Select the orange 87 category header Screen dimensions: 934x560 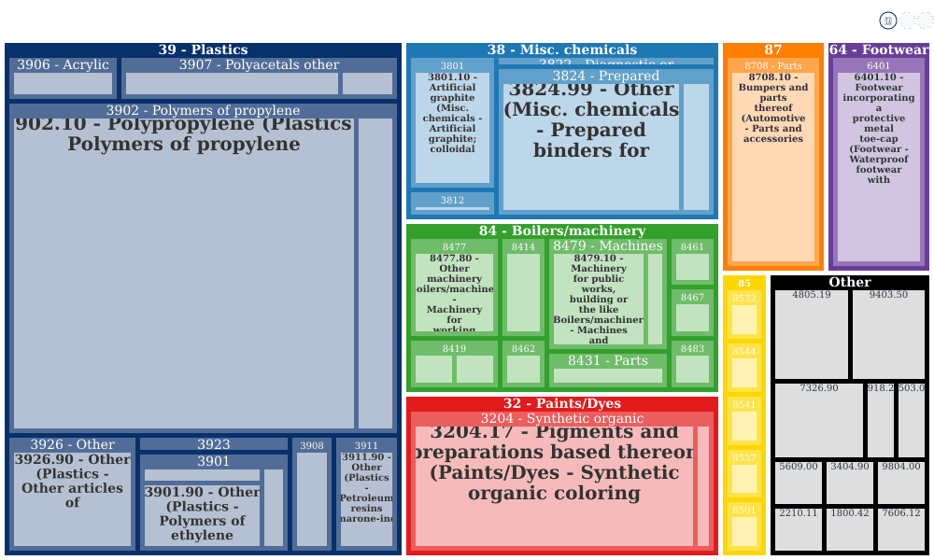pos(773,49)
